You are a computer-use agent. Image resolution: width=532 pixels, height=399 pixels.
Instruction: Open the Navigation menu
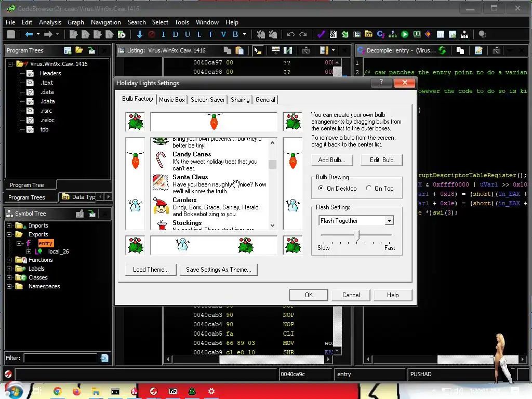106,22
